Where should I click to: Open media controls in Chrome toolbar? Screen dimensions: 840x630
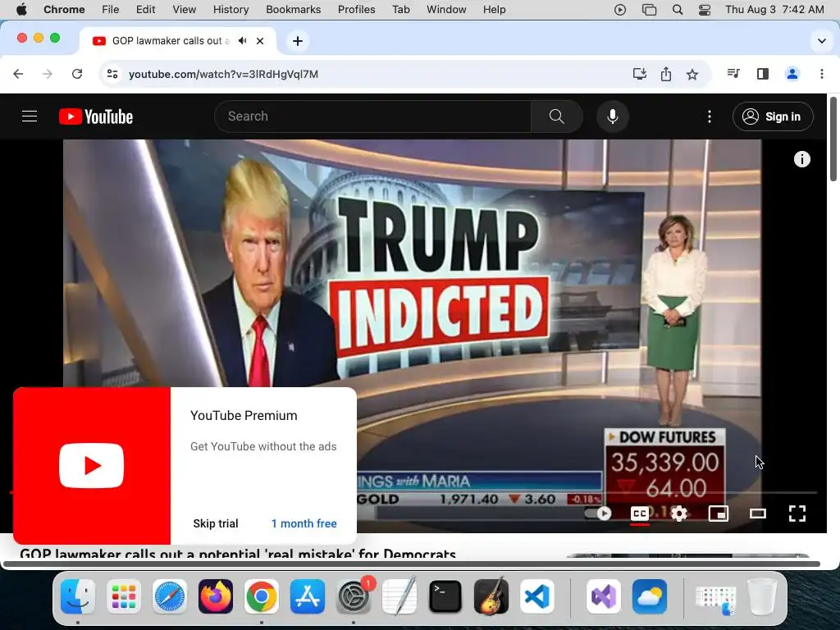tap(733, 74)
